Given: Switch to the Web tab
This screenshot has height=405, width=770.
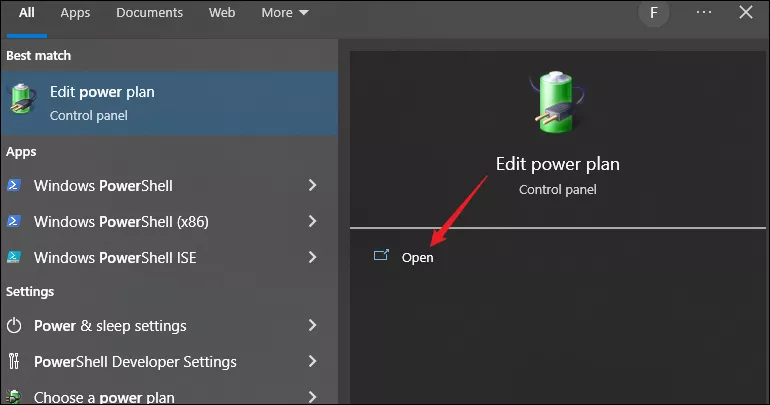Looking at the screenshot, I should click(222, 13).
